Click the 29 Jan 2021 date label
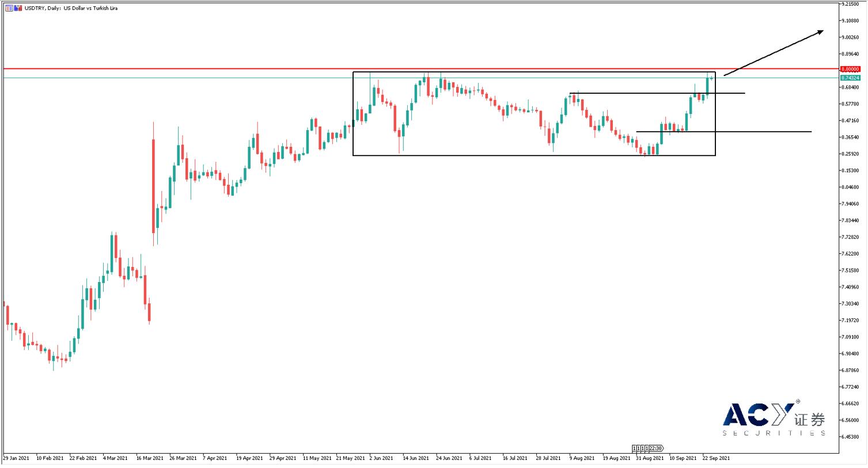The width and height of the screenshot is (868, 468). [16, 459]
